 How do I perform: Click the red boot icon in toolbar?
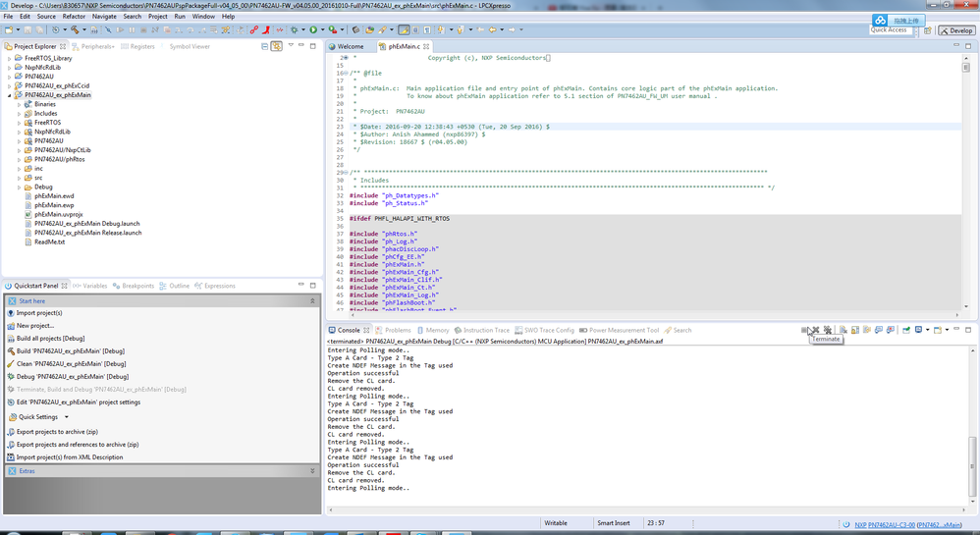[266, 29]
